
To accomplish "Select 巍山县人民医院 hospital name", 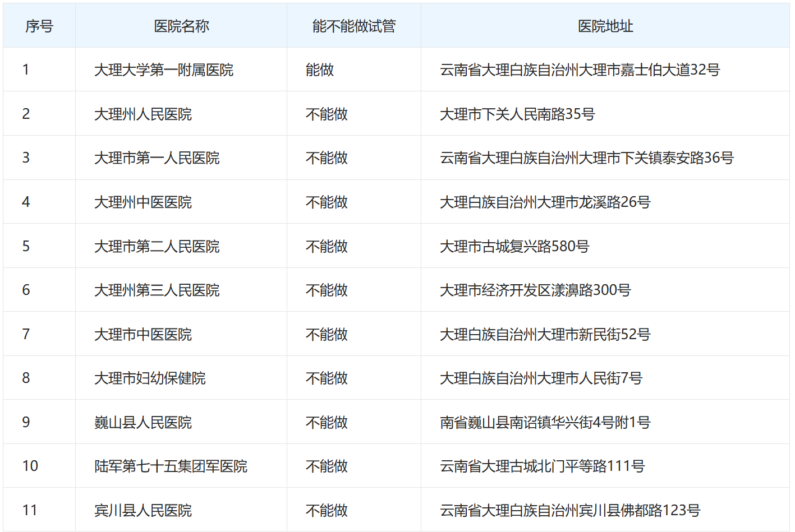I will (x=143, y=422).
